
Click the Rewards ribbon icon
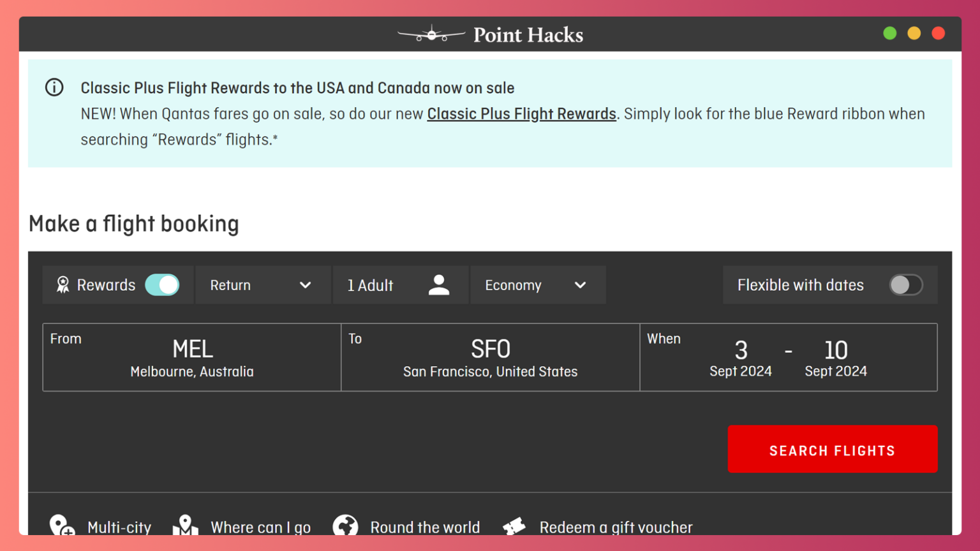coord(63,285)
